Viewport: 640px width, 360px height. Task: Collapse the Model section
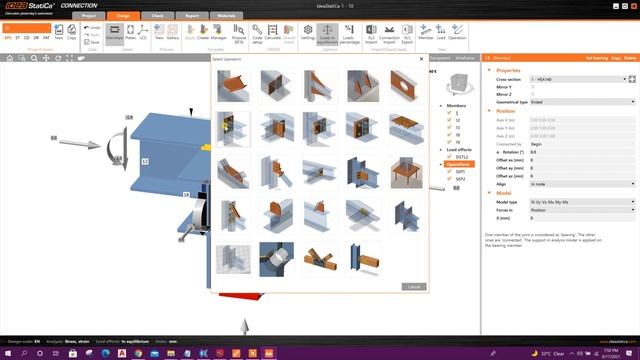[489, 193]
